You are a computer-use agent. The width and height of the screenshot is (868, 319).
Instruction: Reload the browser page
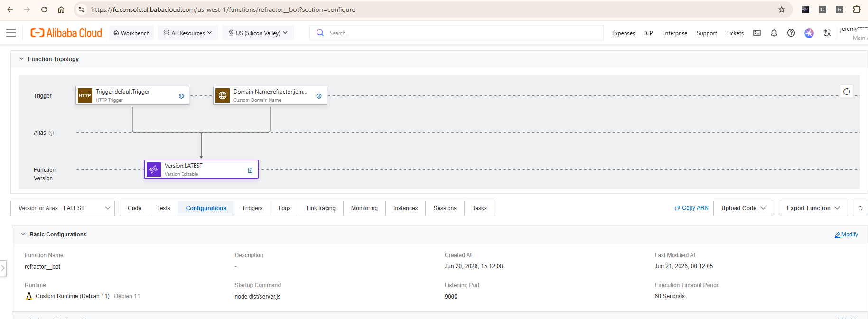44,9
